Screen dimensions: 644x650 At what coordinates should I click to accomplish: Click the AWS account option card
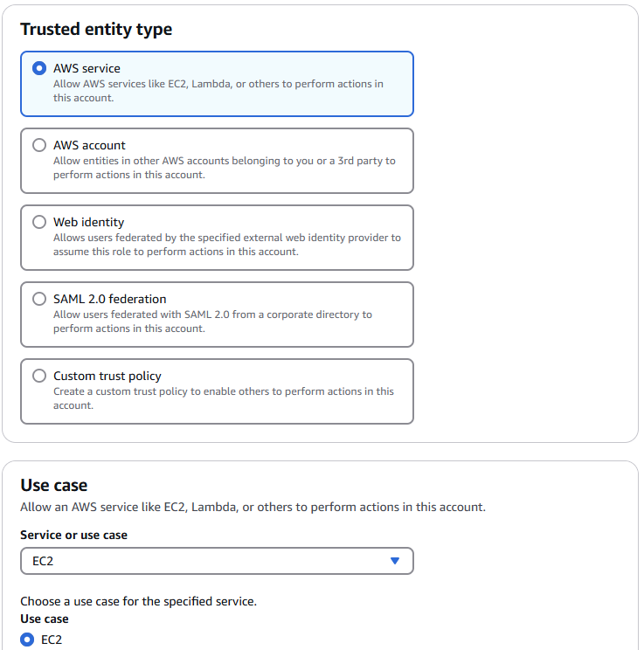[x=217, y=161]
